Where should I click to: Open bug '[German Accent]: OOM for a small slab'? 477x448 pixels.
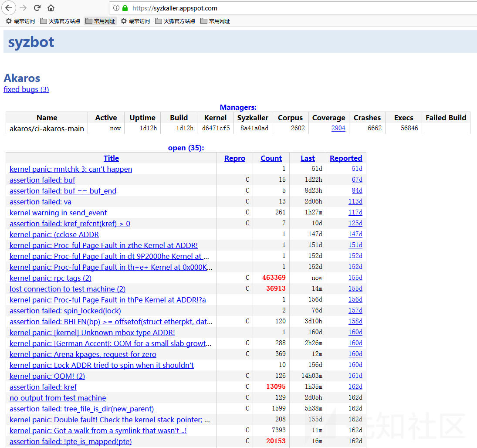coord(110,343)
